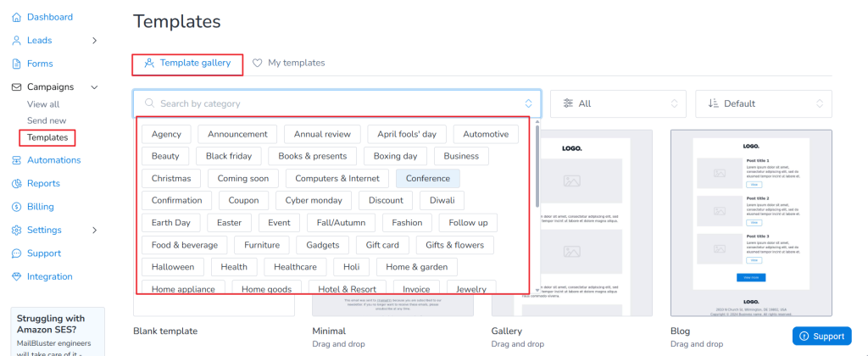Click the Support chat bubble icon
This screenshot has height=356, width=868.
(17, 253)
